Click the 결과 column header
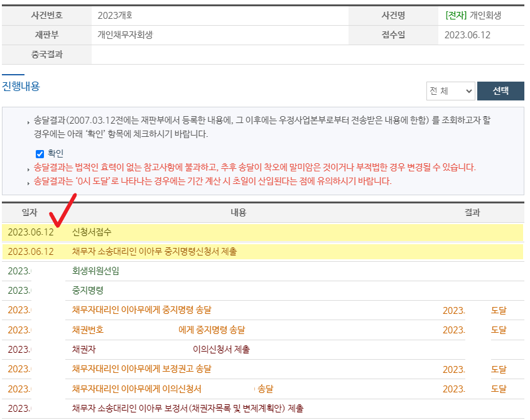Screen dimensions: 530x420 click(x=472, y=213)
